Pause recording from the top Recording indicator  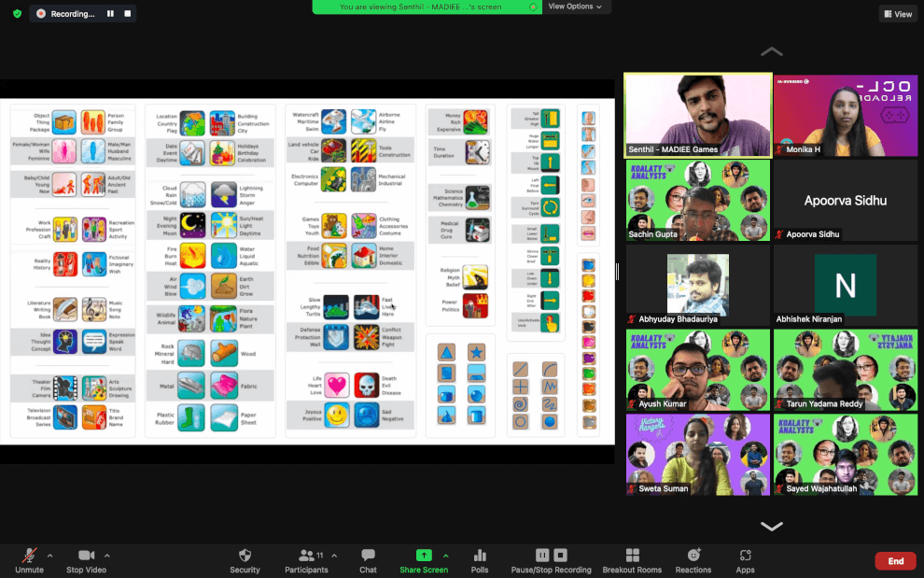pos(111,14)
